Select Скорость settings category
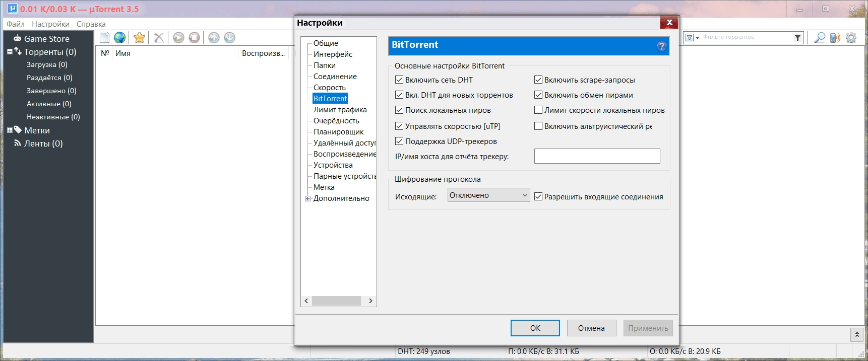The image size is (868, 361). point(329,87)
